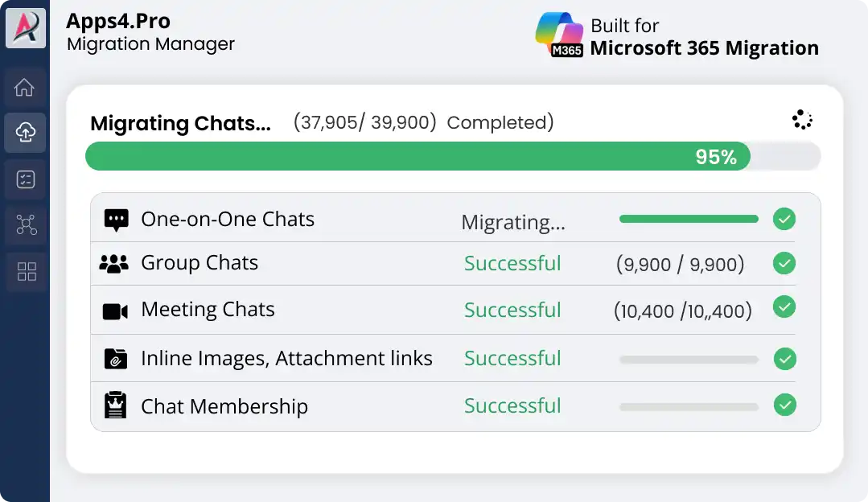The height and width of the screenshot is (502, 868).
Task: Click the Apps4.Pro logo
Action: [26, 27]
